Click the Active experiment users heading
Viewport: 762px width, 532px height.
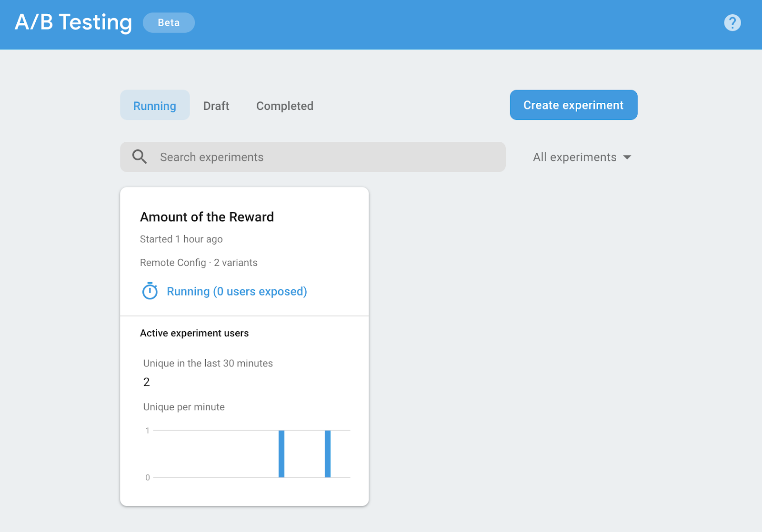pos(194,333)
